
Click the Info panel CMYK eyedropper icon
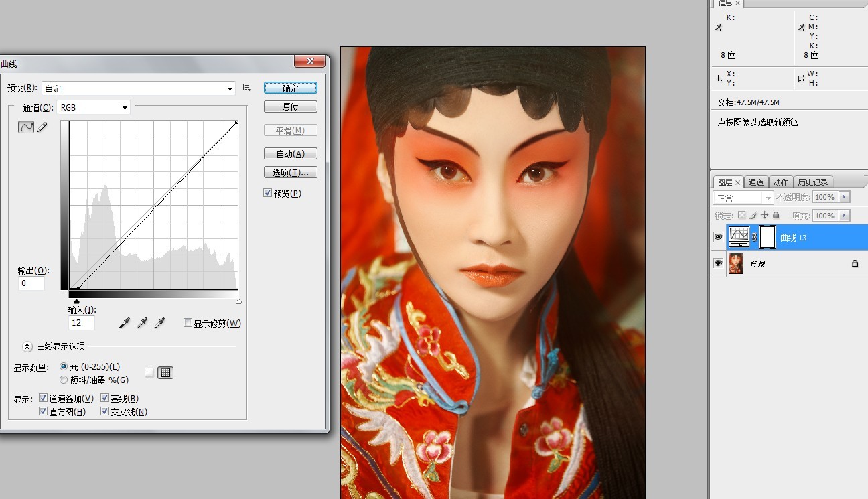click(802, 27)
